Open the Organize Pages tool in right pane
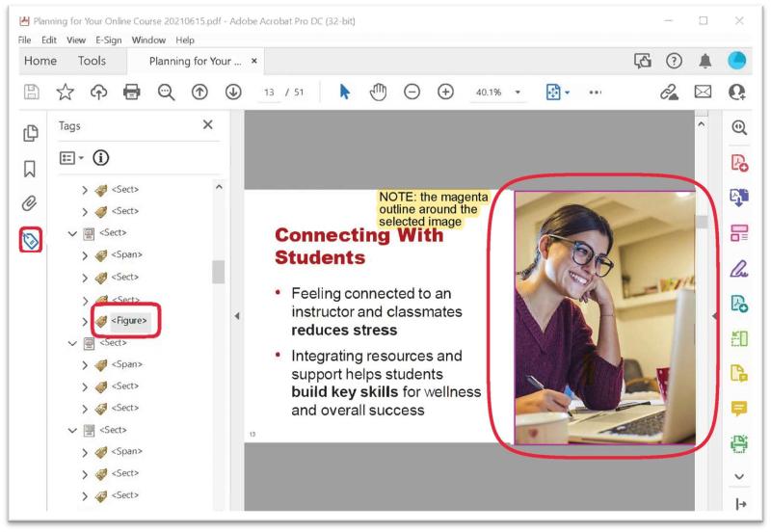Viewport: 771px width, 532px height. [739, 233]
